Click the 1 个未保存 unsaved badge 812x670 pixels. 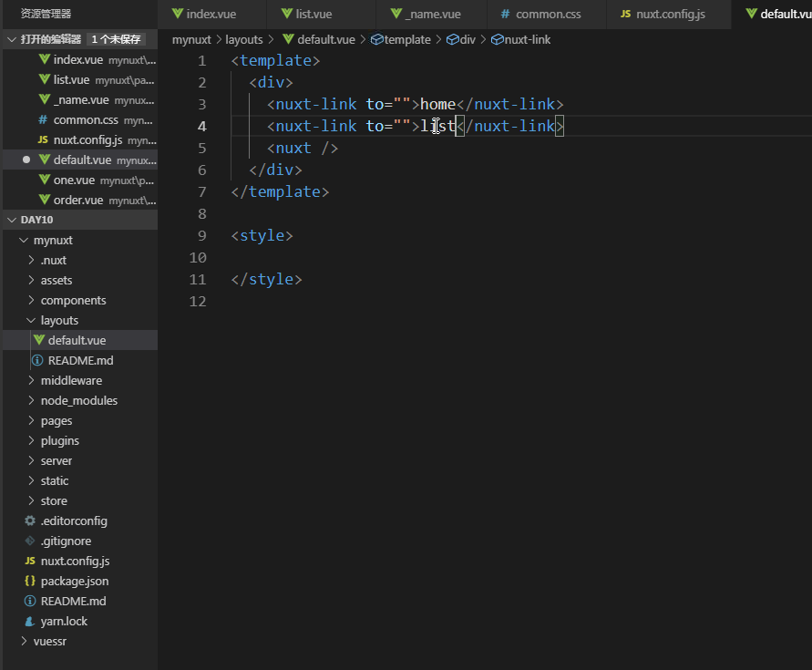click(116, 39)
